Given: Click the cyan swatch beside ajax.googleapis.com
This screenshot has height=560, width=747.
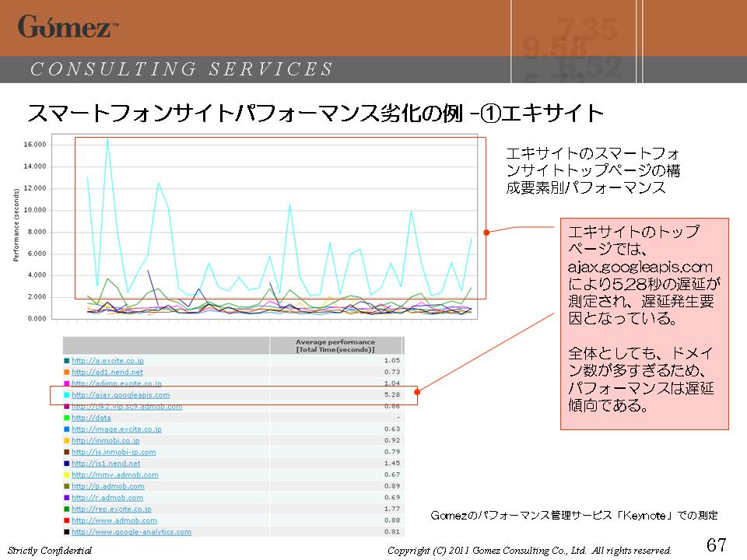Looking at the screenshot, I should pyautogui.click(x=67, y=395).
